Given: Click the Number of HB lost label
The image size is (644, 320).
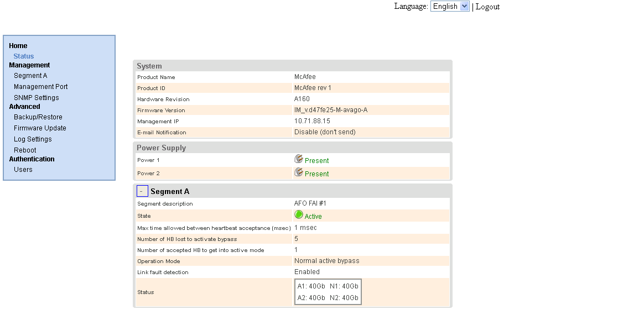Looking at the screenshot, I should 187,239.
